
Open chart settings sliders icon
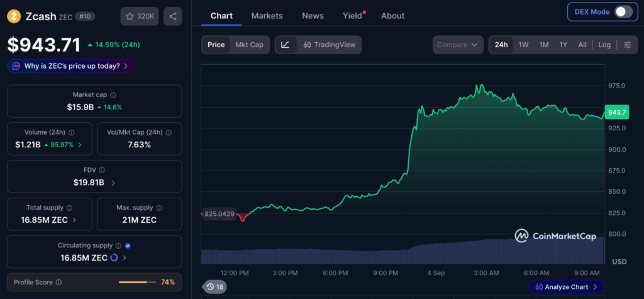click(x=627, y=45)
